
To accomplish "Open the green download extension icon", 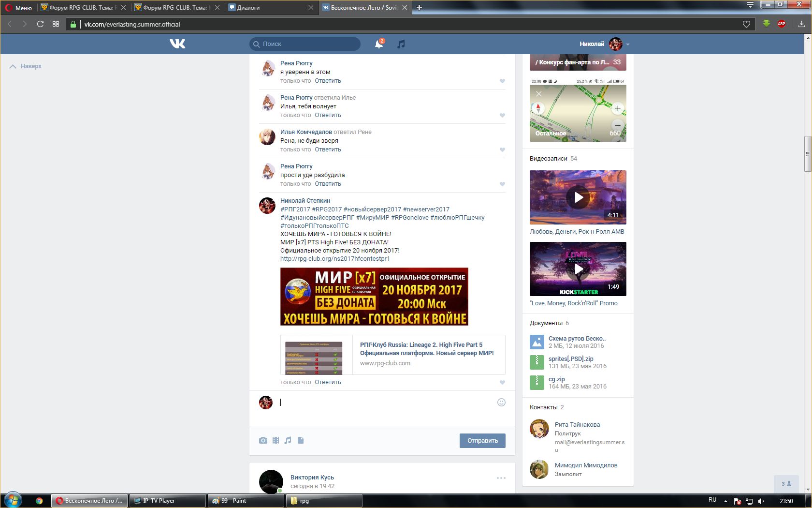I will (766, 23).
